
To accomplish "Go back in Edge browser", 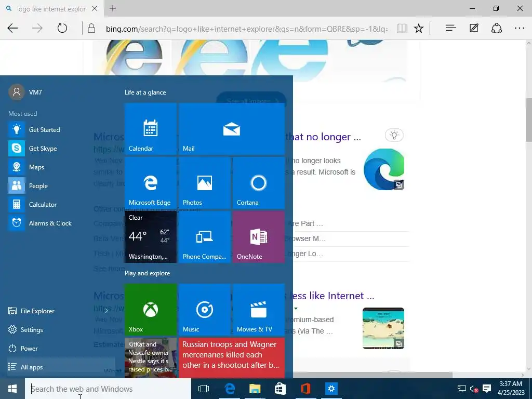I will click(12, 28).
